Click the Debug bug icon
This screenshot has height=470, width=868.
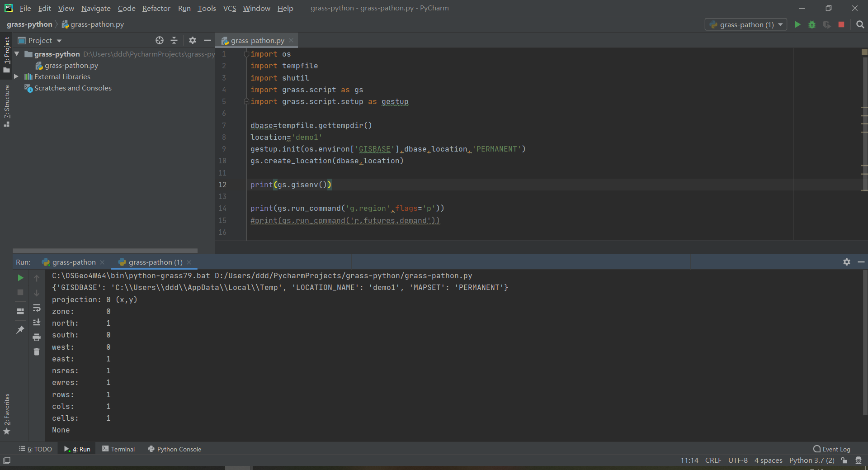point(812,24)
